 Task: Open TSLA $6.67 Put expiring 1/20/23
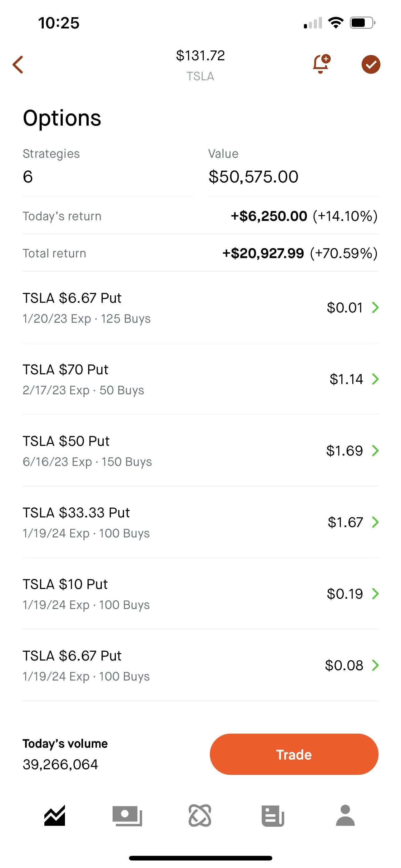pyautogui.click(x=135, y=308)
